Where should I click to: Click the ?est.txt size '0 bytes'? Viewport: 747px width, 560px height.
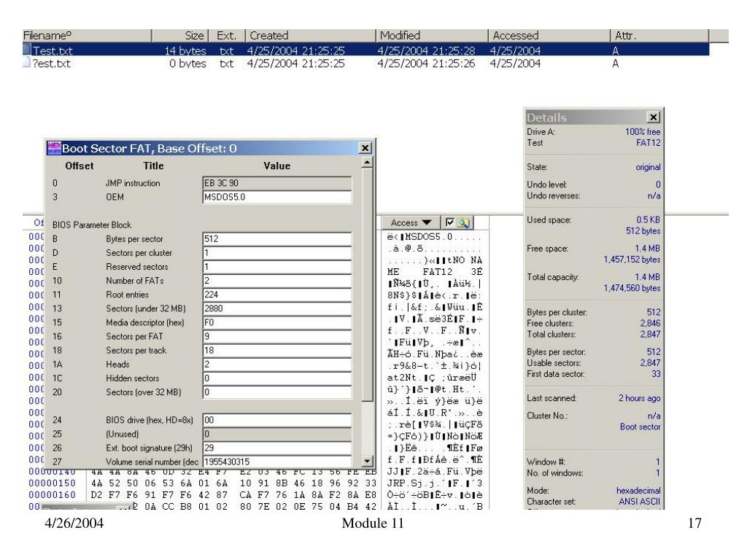click(x=187, y=63)
